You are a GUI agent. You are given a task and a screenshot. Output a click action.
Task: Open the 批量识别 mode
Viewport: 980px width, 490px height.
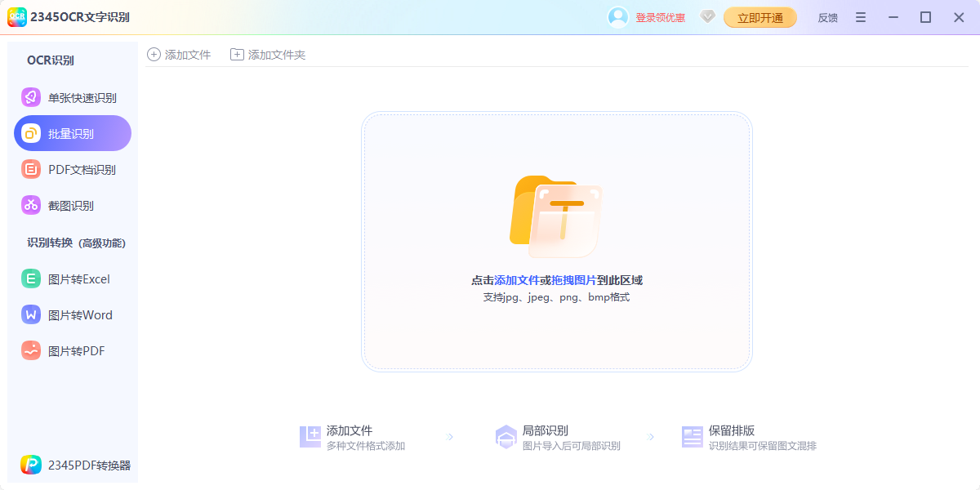(x=72, y=133)
